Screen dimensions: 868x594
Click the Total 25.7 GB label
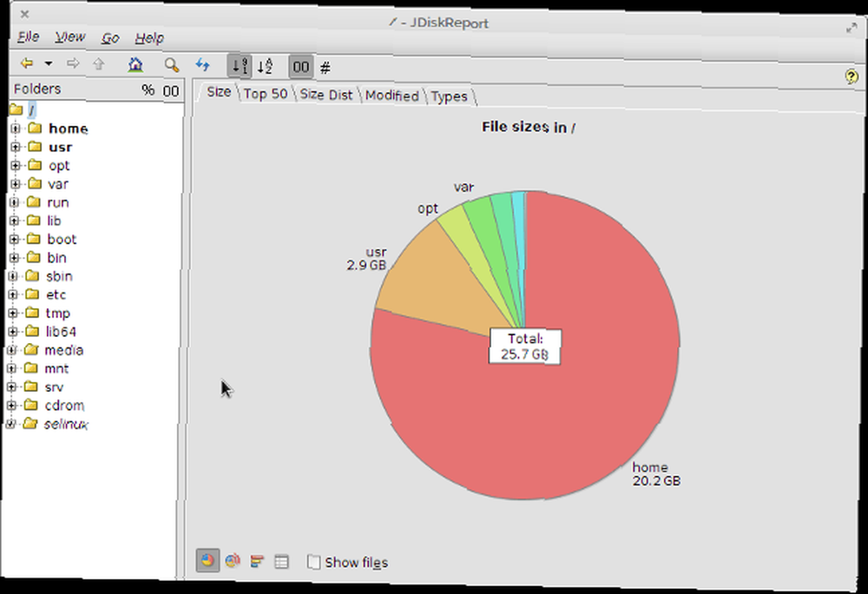point(525,347)
